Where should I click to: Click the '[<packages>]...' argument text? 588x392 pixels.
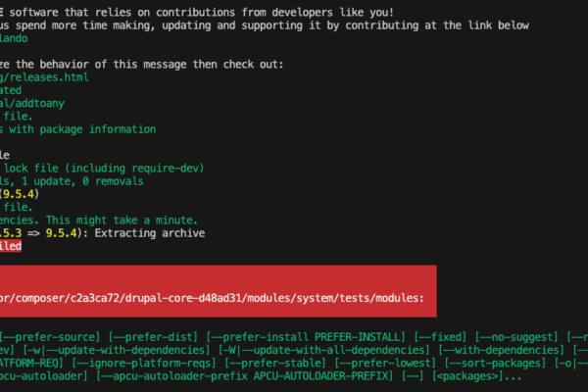(x=476, y=376)
